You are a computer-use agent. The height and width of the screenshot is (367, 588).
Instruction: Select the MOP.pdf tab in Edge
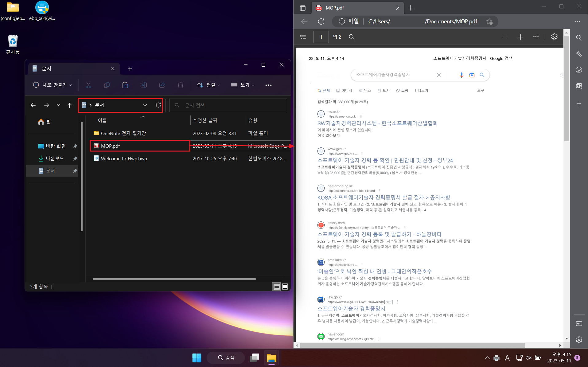[x=358, y=8]
